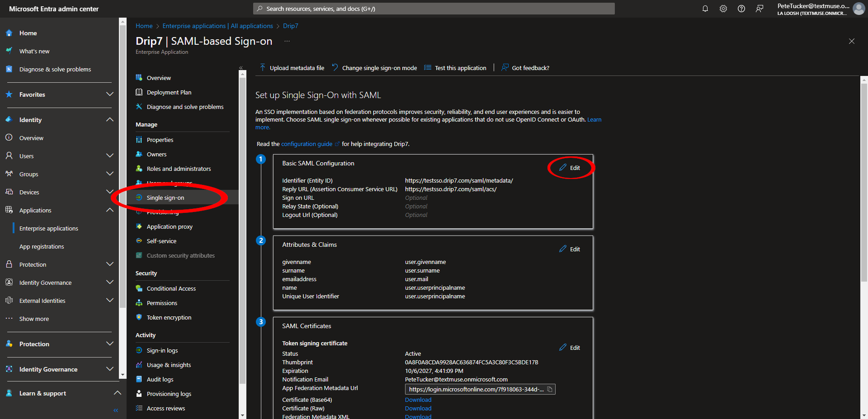Viewport: 868px width, 419px height.
Task: Expand the Groups chevron
Action: (x=109, y=174)
